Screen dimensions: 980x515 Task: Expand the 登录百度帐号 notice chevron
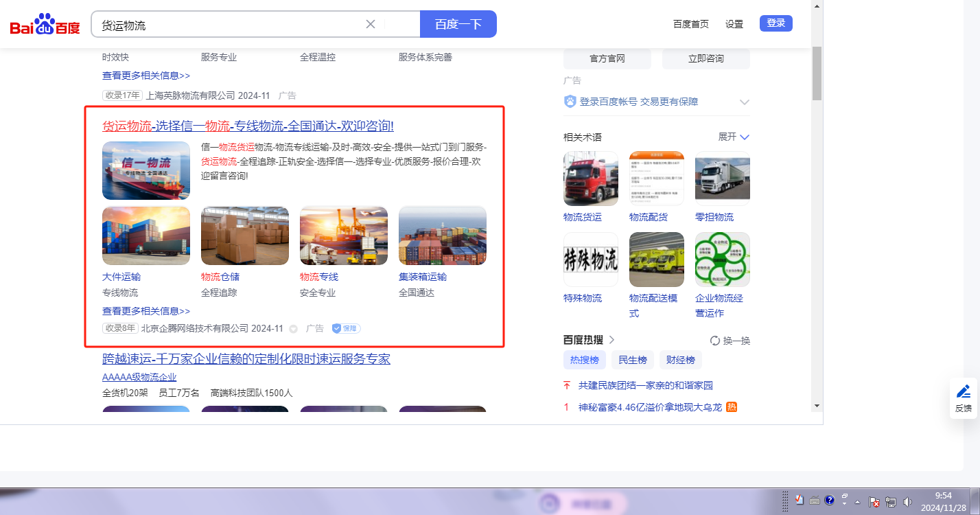click(x=745, y=102)
